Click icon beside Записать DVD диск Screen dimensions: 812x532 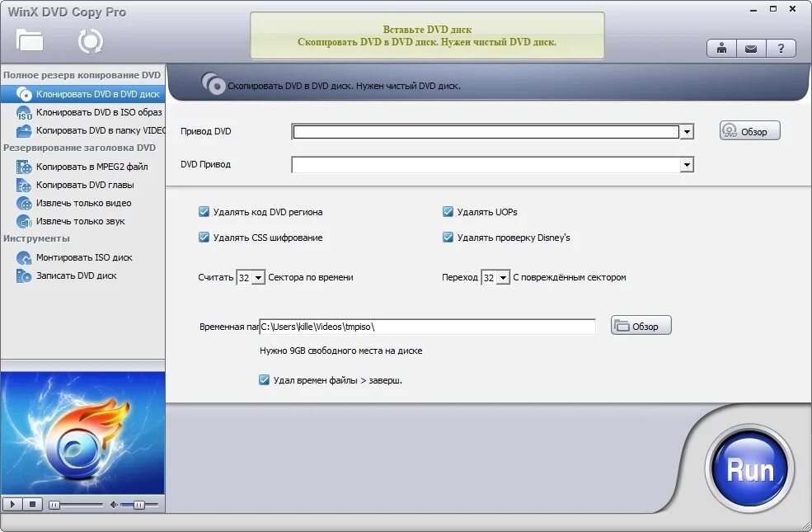(24, 275)
